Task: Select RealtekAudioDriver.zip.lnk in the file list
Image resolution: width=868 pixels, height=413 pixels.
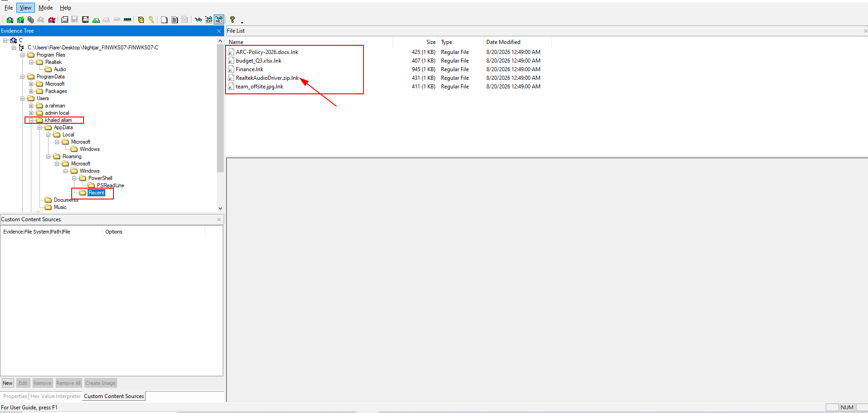Action: click(x=267, y=78)
